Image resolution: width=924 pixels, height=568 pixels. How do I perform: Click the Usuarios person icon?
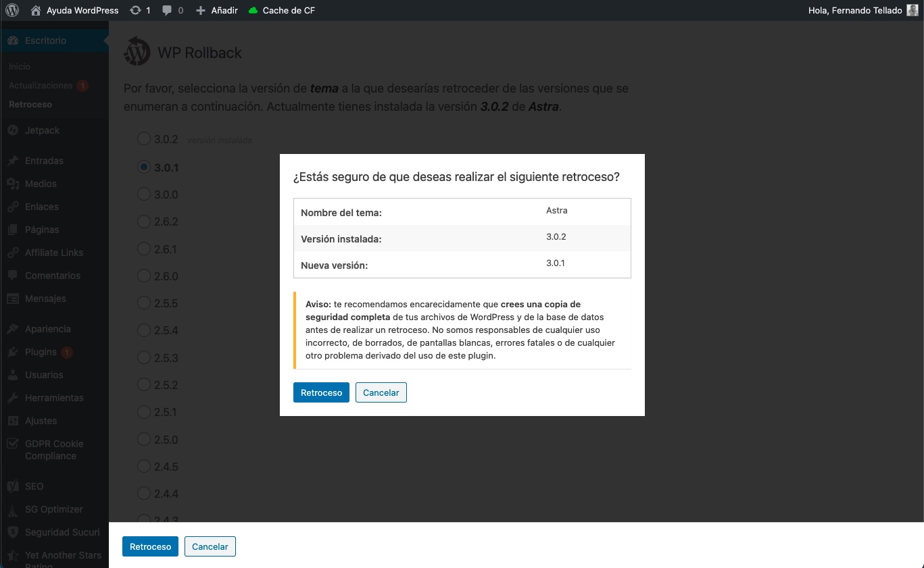coord(12,375)
